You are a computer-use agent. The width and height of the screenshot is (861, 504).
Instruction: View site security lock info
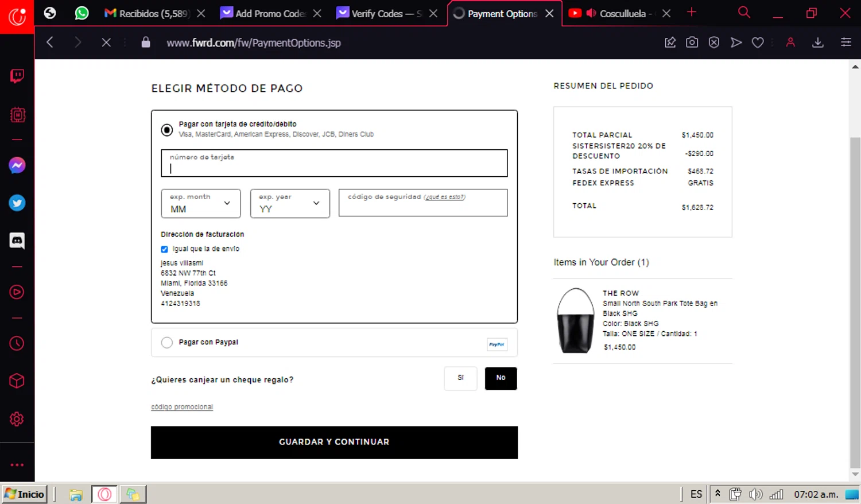click(146, 42)
